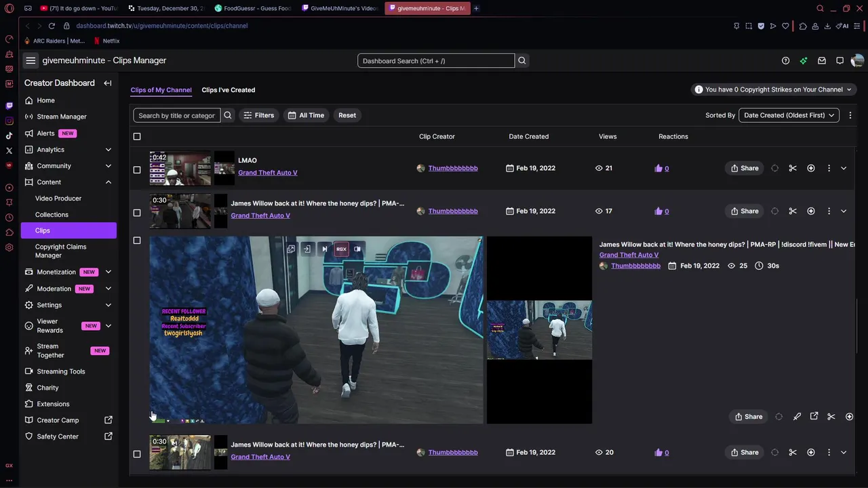Open the Sorted By Date Created dropdown
The width and height of the screenshot is (868, 488).
pos(789,115)
